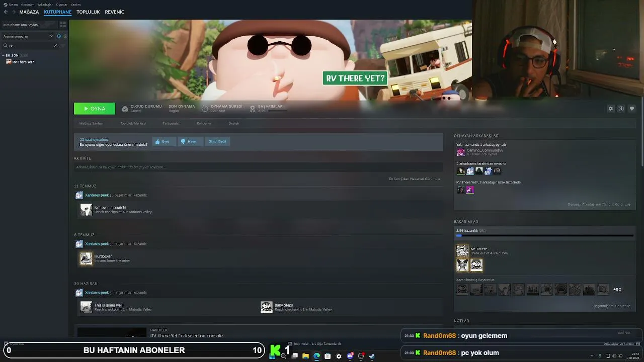Open the Destek link

tap(234, 123)
